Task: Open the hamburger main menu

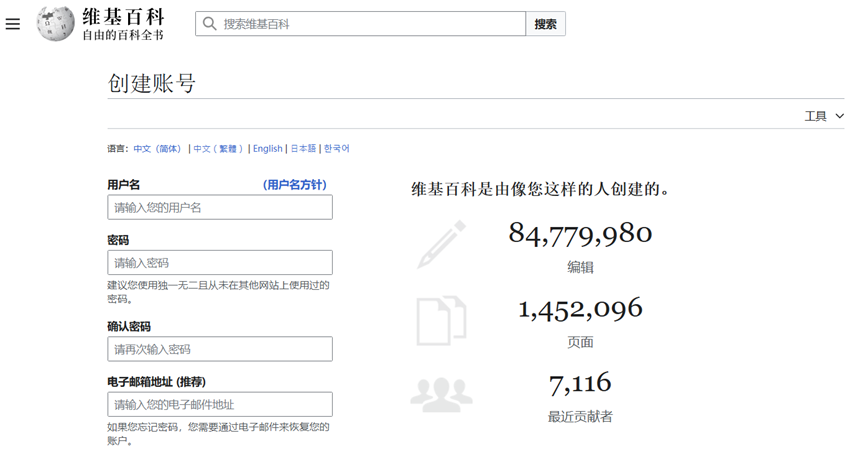Action: 13,24
